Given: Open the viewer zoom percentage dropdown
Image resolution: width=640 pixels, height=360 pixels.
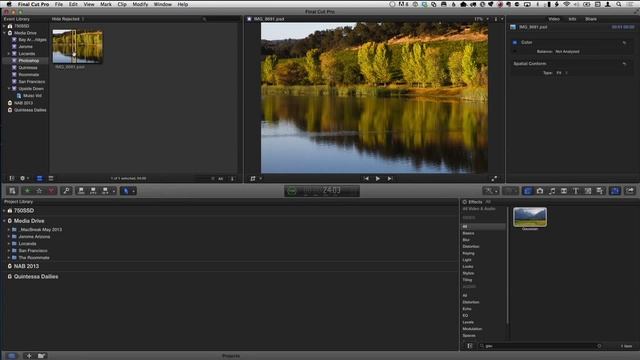Looking at the screenshot, I should pyautogui.click(x=481, y=19).
